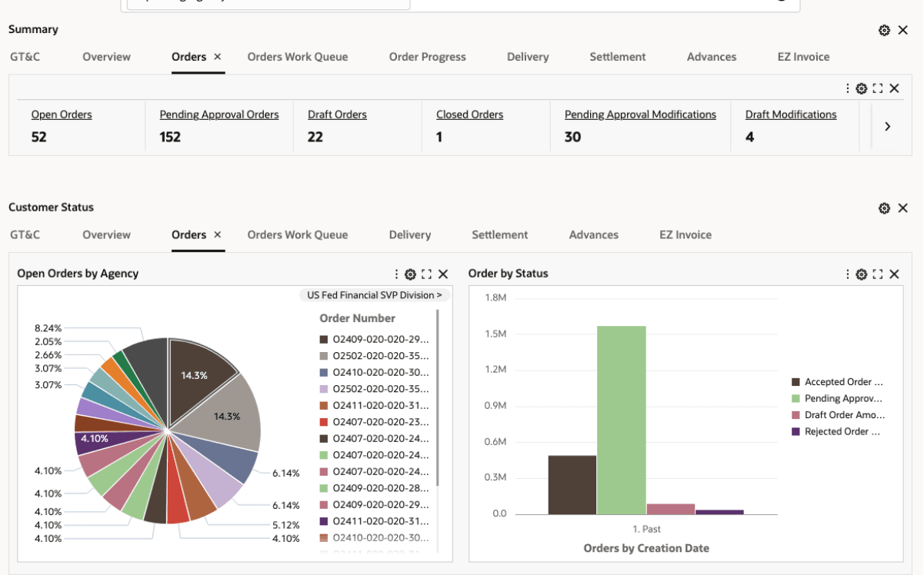Open Advances tab in Customer Status
The image size is (924, 575).
point(594,235)
